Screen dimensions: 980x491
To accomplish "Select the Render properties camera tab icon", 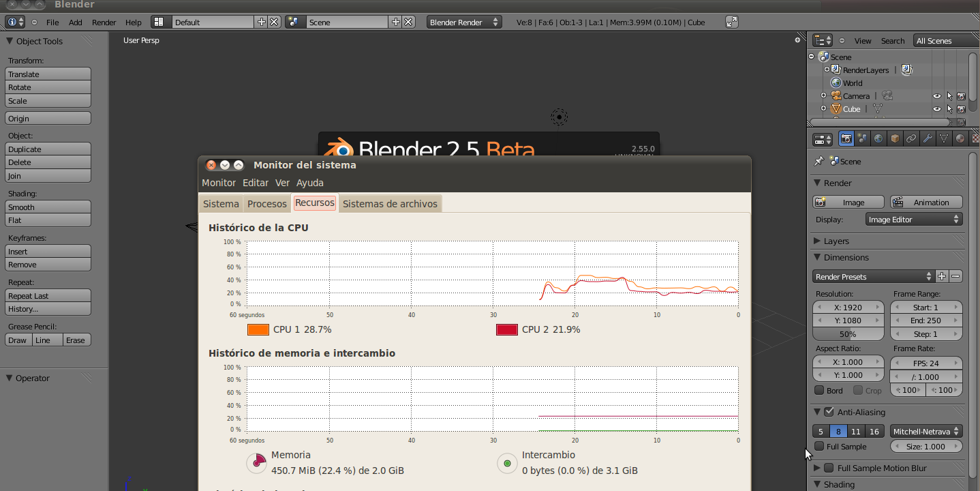I will pos(846,139).
